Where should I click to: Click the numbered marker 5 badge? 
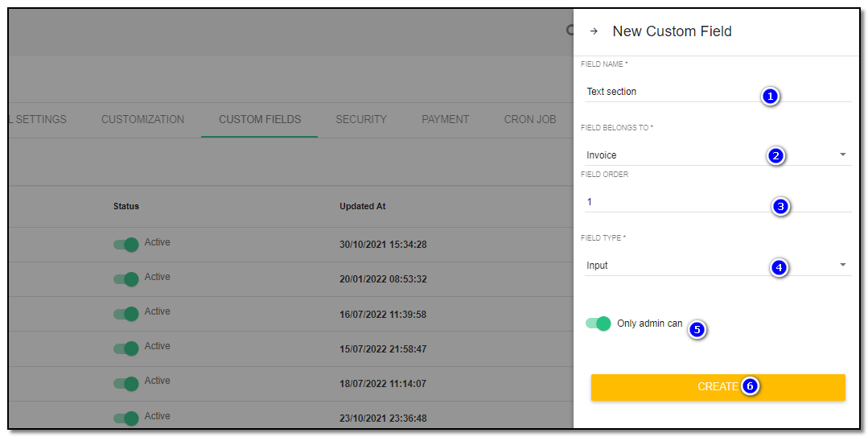click(697, 329)
